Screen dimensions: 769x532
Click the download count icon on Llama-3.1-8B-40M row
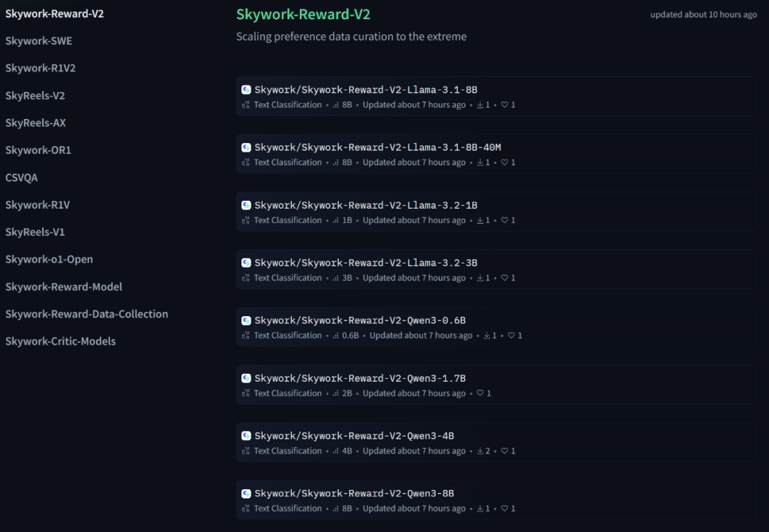click(480, 162)
